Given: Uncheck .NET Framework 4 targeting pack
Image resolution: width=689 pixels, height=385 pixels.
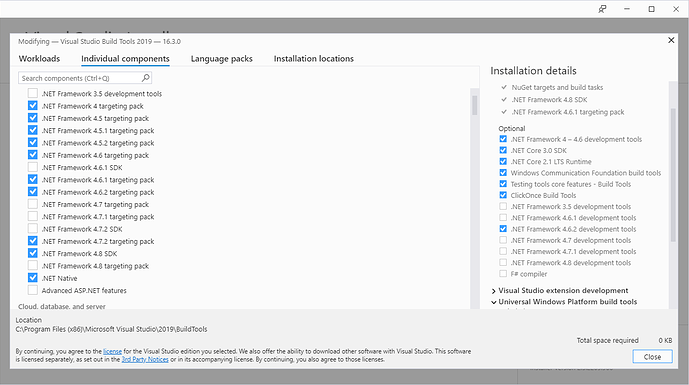Looking at the screenshot, I should (x=33, y=105).
